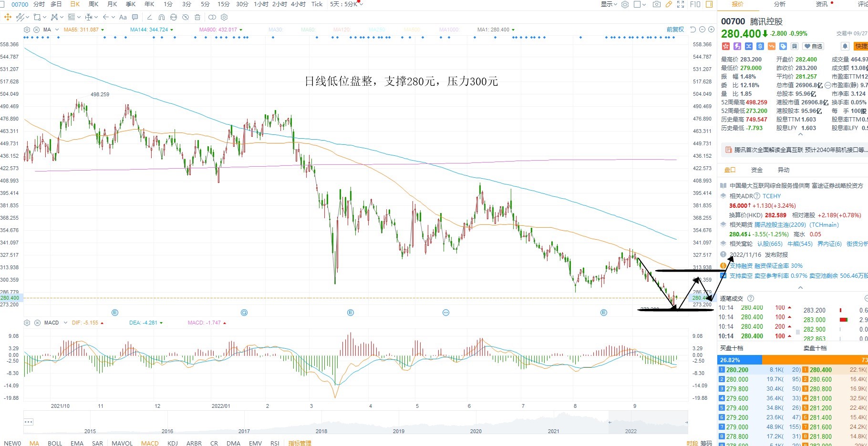Open the layout square dropdown

tap(640, 4)
